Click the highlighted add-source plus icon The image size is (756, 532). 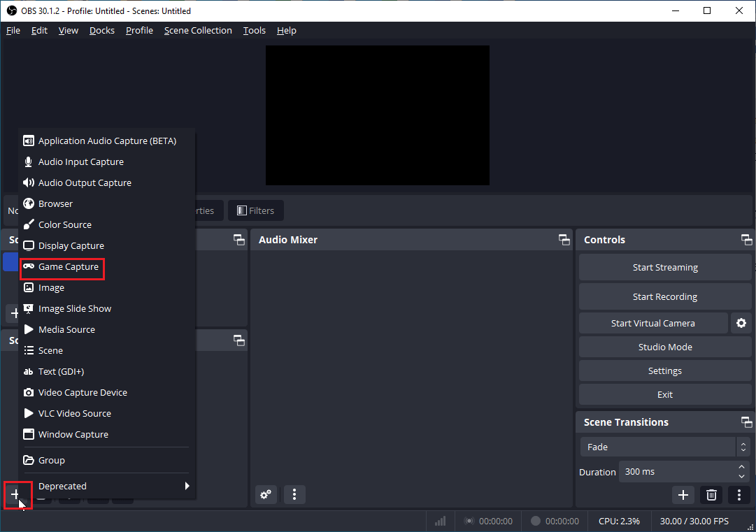17,495
